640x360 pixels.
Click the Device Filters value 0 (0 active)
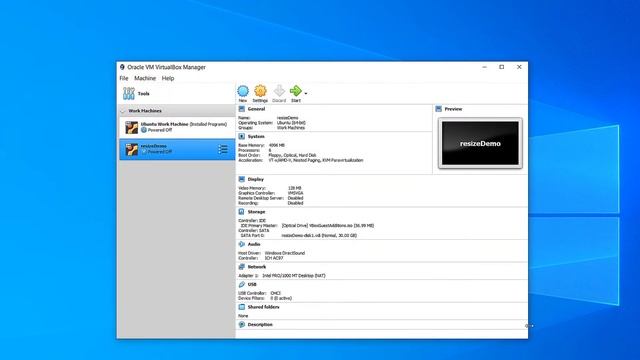pos(281,298)
